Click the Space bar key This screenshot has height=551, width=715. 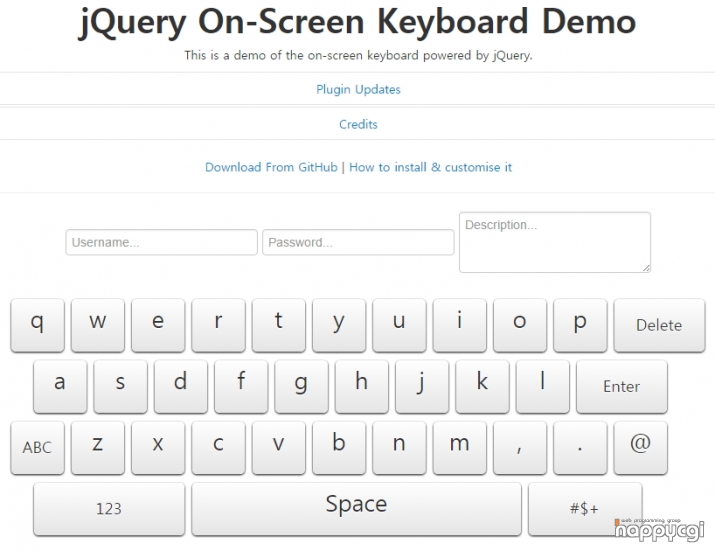[x=356, y=509]
